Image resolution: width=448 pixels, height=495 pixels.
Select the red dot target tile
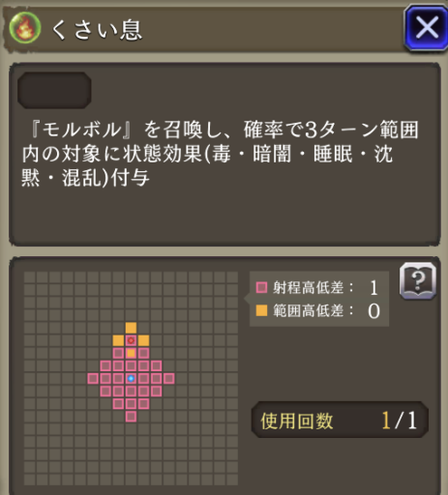[x=131, y=340]
